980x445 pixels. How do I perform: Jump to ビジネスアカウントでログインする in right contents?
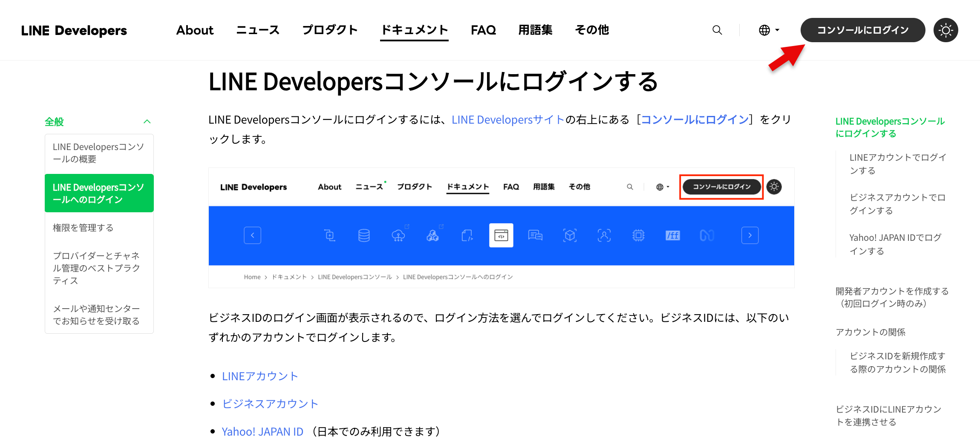click(x=897, y=204)
